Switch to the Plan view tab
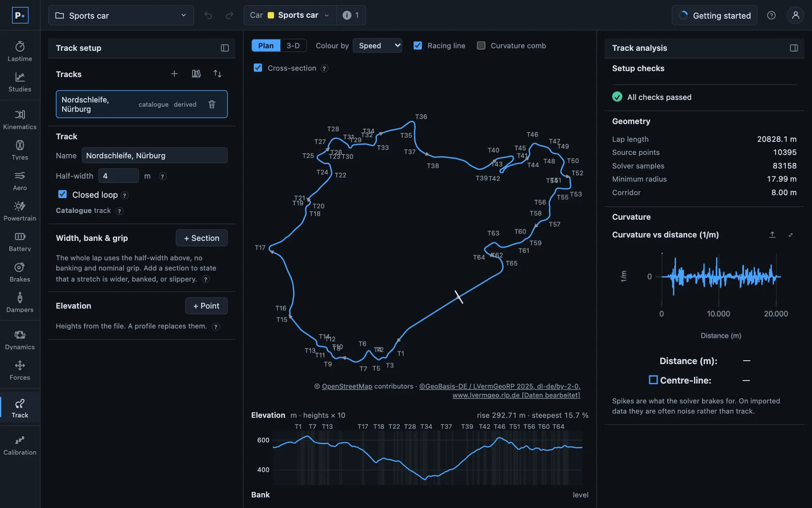This screenshot has height=508, width=812. pos(266,45)
